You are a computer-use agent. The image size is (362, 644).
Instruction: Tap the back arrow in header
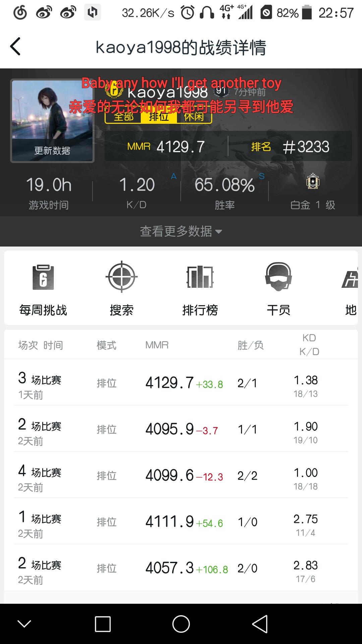pos(15,46)
